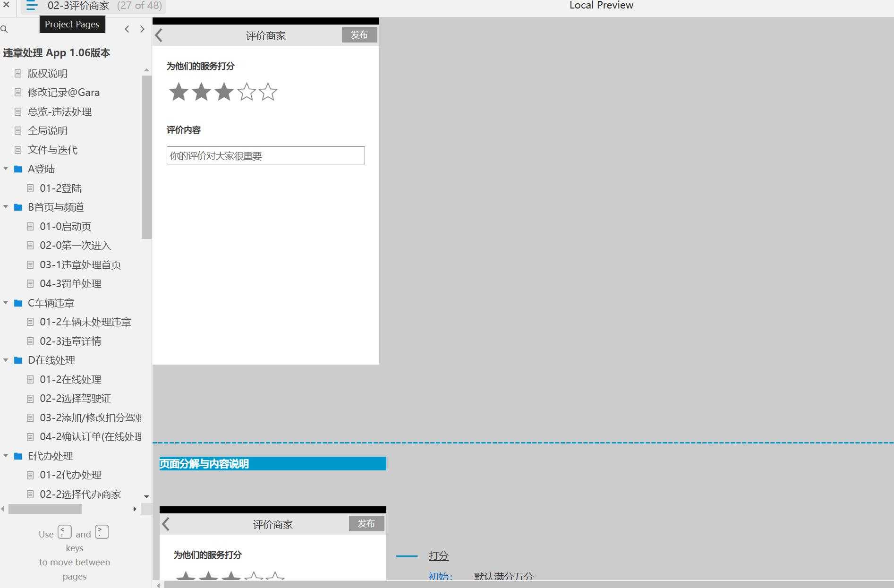The height and width of the screenshot is (588, 894).
Task: Collapse the E代办处理 folder tree
Action: point(6,456)
